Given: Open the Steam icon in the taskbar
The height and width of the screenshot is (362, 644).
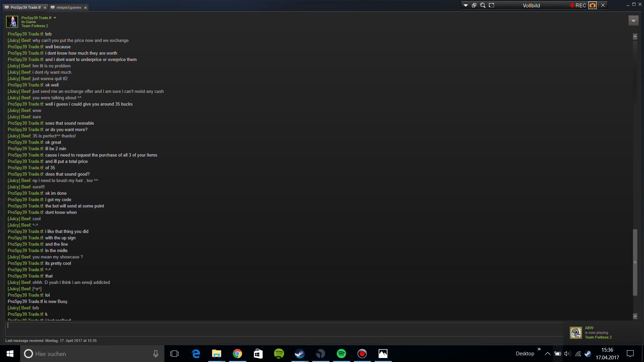Looking at the screenshot, I should [x=300, y=354].
